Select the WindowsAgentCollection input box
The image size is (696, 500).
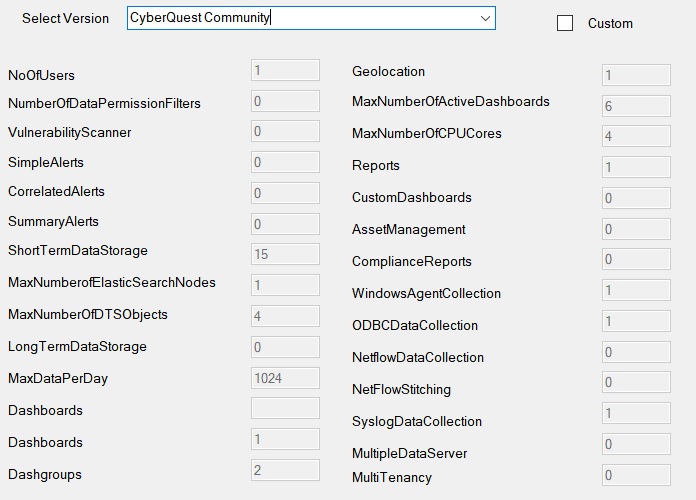click(x=636, y=290)
